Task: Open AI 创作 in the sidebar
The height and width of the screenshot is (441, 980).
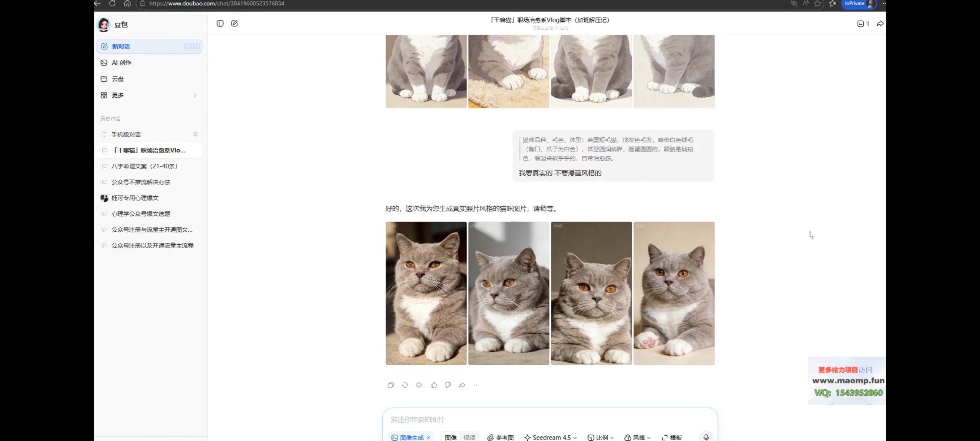Action: tap(149, 63)
